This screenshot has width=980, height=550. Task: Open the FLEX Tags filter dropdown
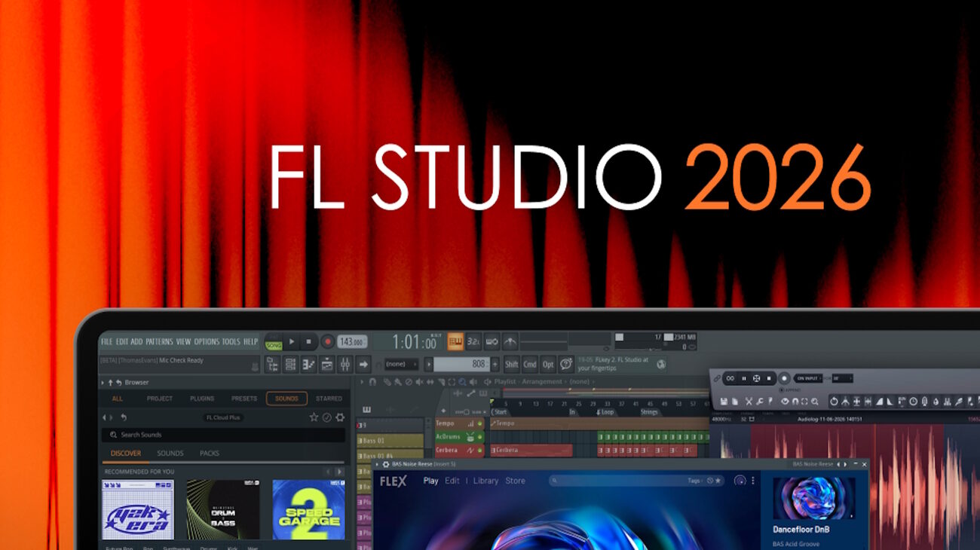[x=694, y=481]
